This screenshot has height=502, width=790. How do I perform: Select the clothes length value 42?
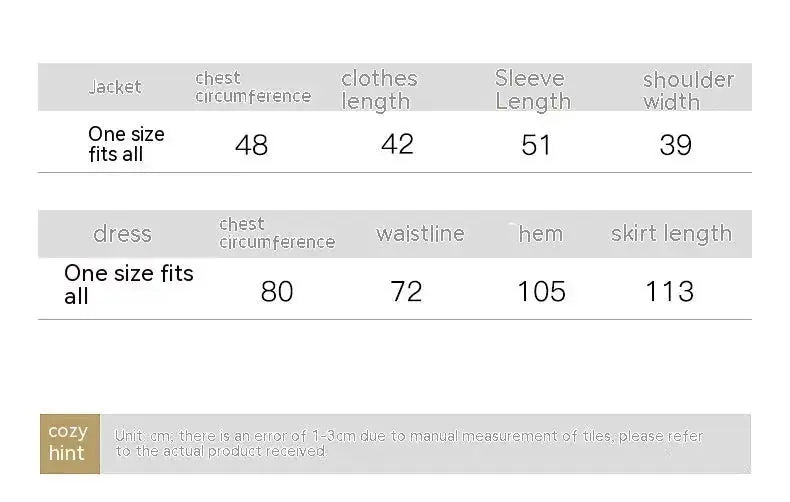397,144
